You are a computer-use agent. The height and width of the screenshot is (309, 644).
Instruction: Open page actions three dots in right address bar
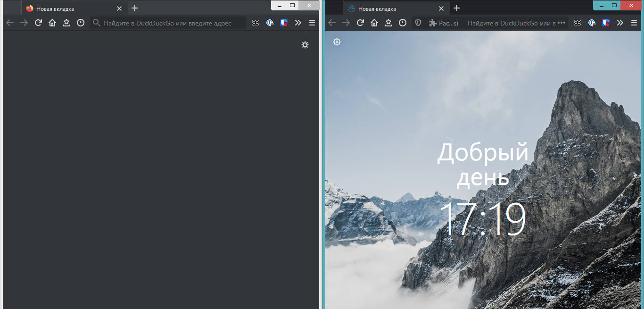[x=561, y=23]
